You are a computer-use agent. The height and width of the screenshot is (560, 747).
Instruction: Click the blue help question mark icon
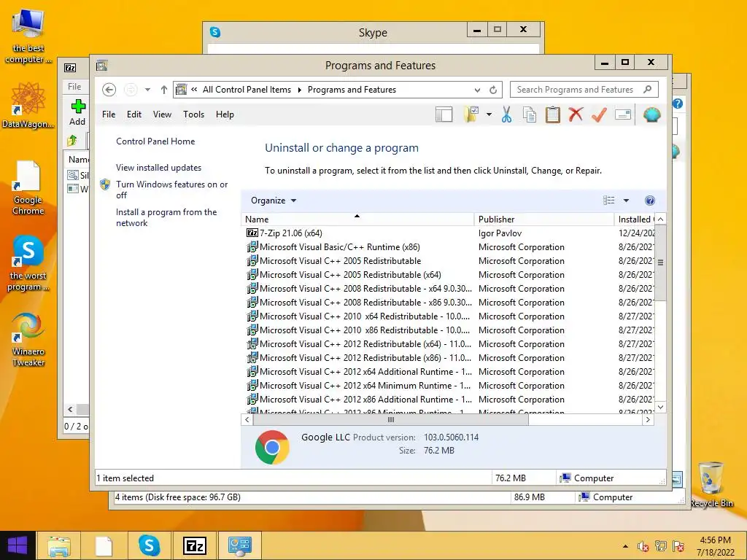(x=650, y=201)
